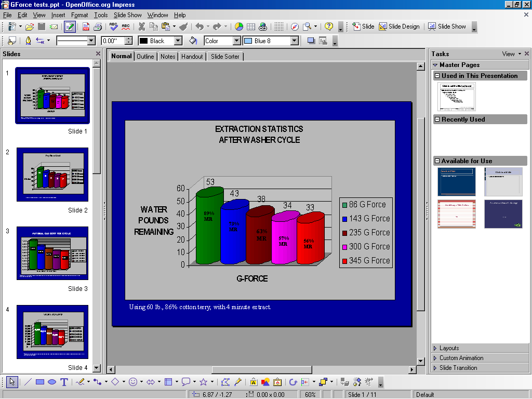Open the Navigator compass icon
Viewport: 532px width, 399px height.
coord(295,26)
